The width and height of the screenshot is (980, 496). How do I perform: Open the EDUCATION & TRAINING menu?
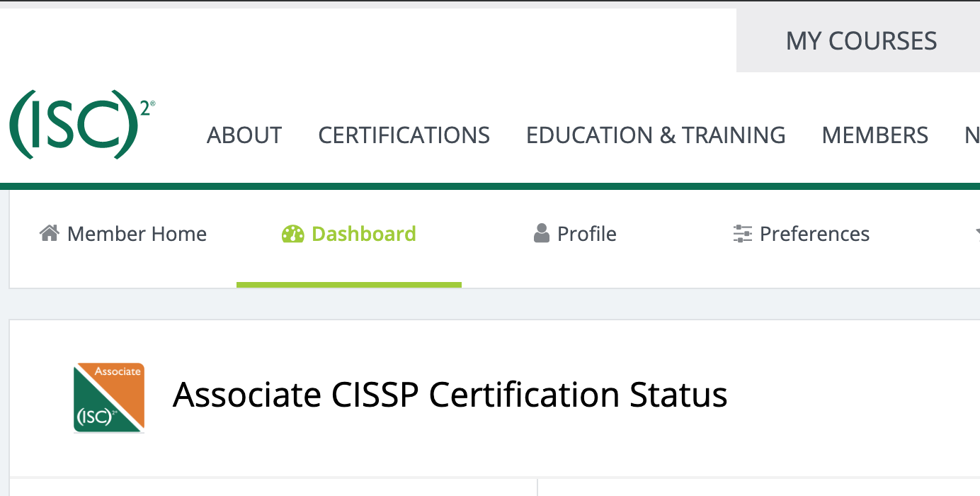[x=656, y=135]
